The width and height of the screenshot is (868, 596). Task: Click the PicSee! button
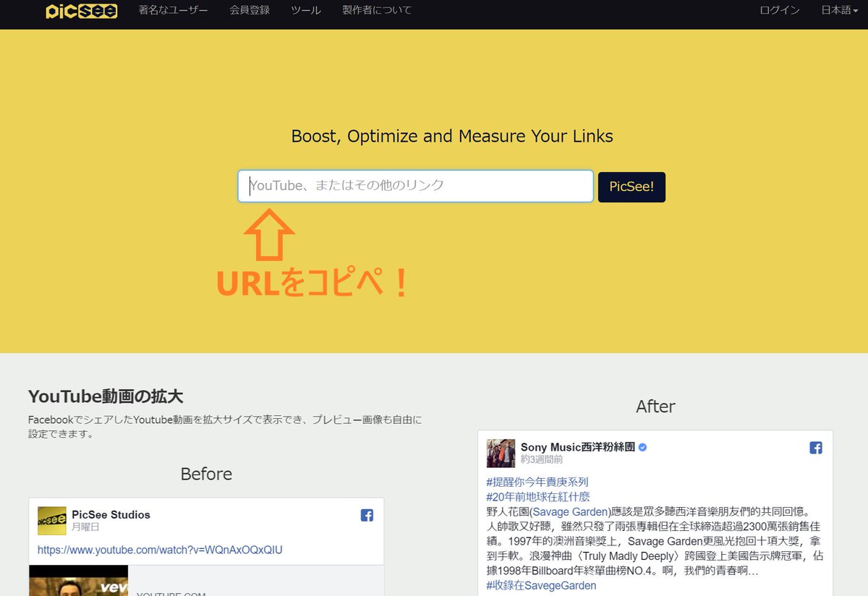click(631, 187)
